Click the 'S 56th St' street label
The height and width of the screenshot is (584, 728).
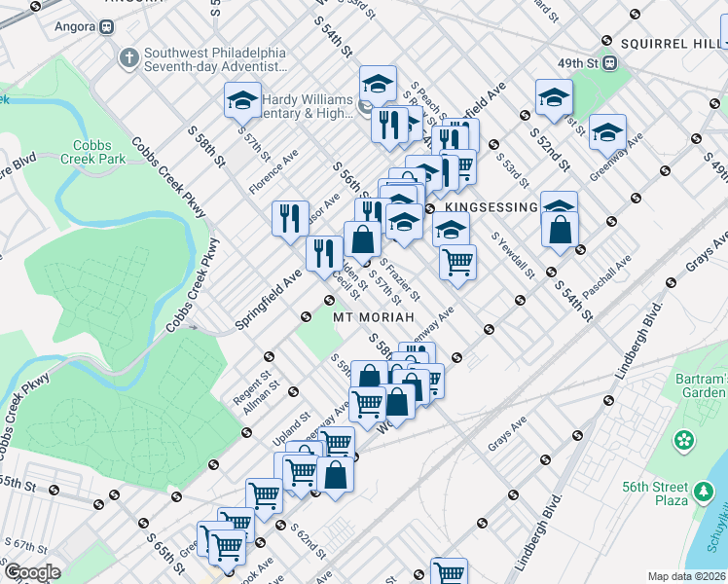(350, 178)
